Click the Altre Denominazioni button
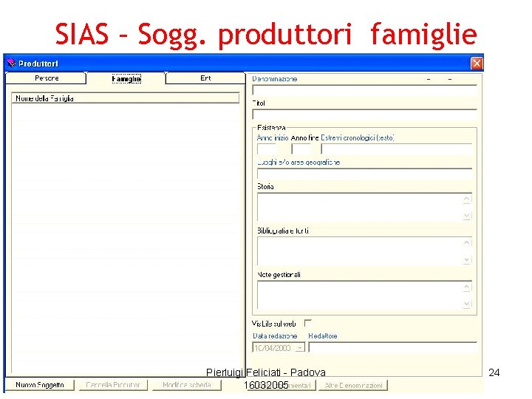532x399 pixels. pos(353,385)
